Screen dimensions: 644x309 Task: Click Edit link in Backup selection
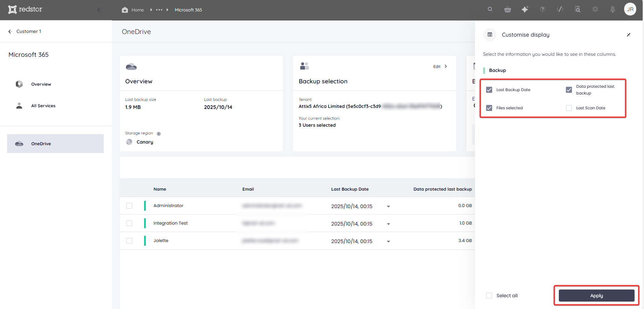point(437,67)
